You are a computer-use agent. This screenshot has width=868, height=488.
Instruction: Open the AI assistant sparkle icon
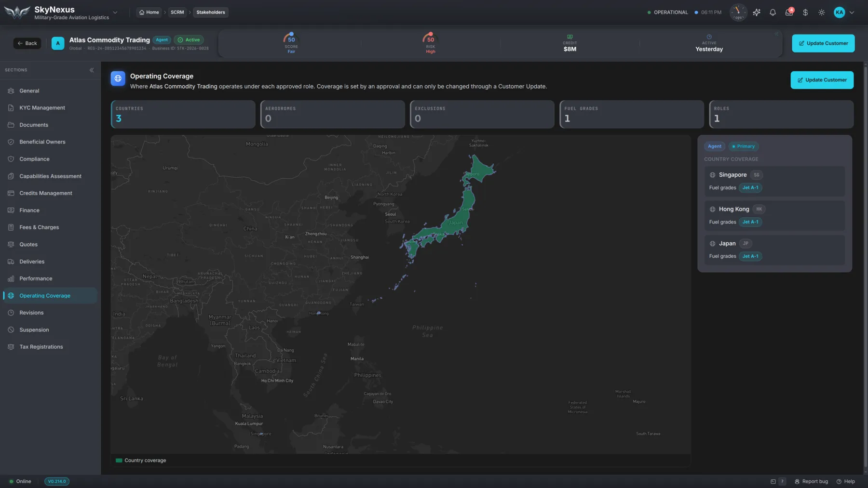point(757,13)
